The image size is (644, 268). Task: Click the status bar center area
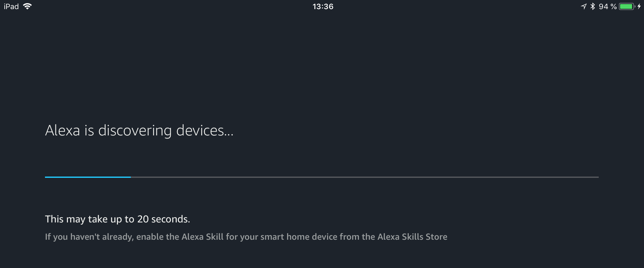pyautogui.click(x=322, y=6)
